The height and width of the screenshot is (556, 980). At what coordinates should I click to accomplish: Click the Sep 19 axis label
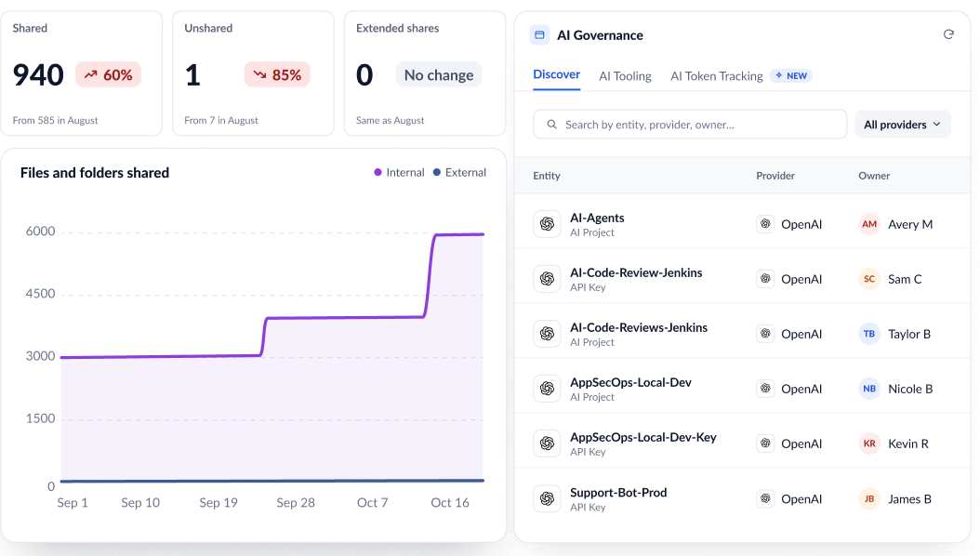219,502
